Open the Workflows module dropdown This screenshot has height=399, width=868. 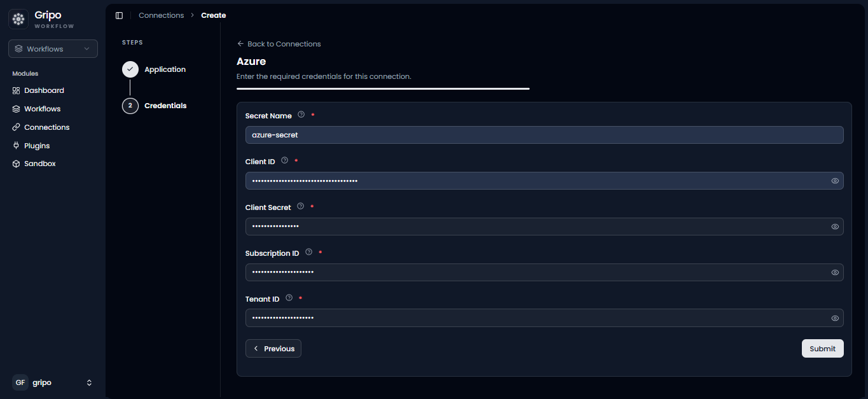click(x=53, y=49)
